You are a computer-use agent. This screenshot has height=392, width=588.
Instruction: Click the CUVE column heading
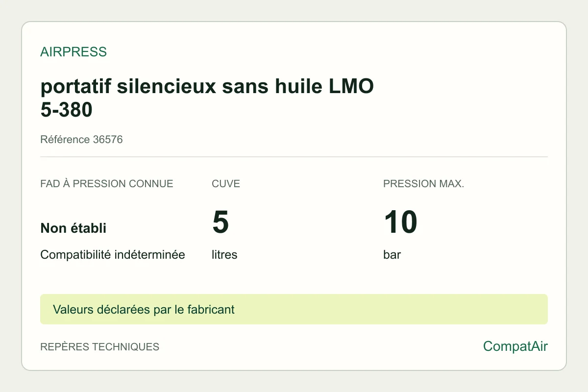click(226, 184)
